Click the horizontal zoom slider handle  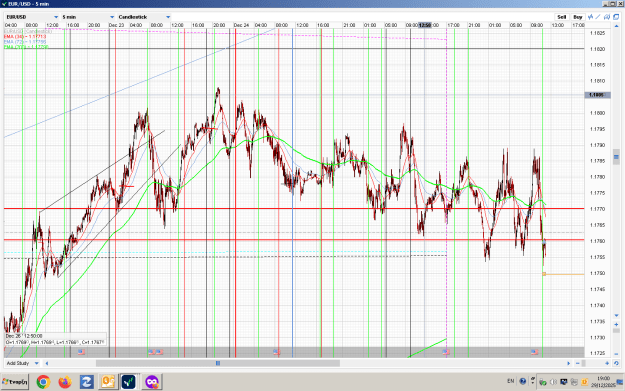point(584,363)
